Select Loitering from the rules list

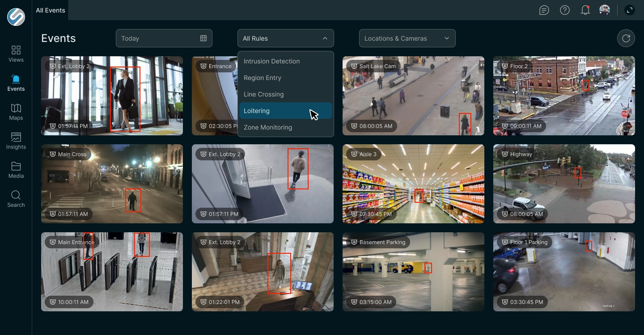(x=286, y=111)
